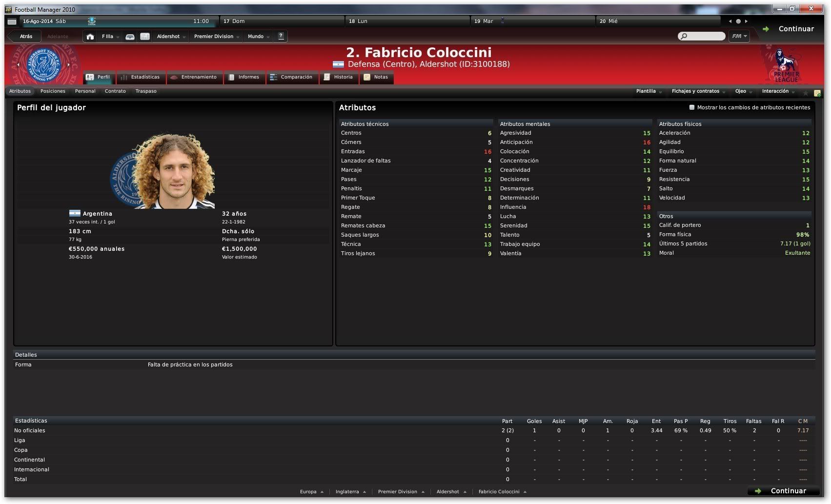This screenshot has height=504, width=831.
Task: Expand the Ojeo dropdown
Action: [743, 91]
